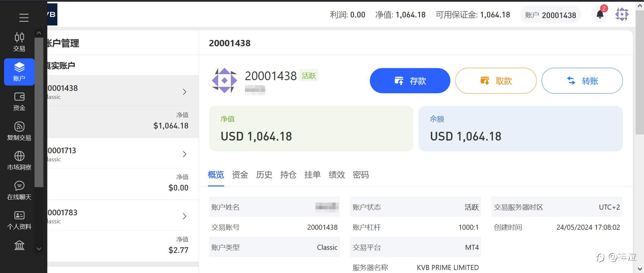Switch to the 历史 history tab

[264, 175]
